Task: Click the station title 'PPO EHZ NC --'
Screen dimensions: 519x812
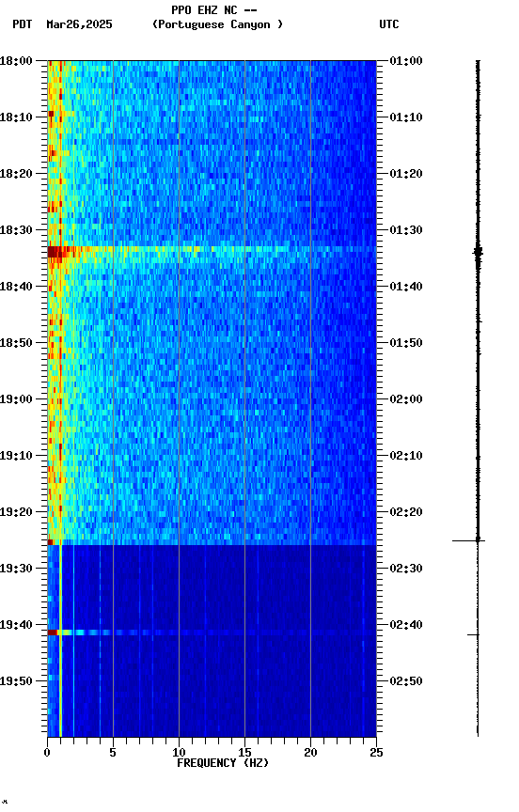Action: (214, 10)
